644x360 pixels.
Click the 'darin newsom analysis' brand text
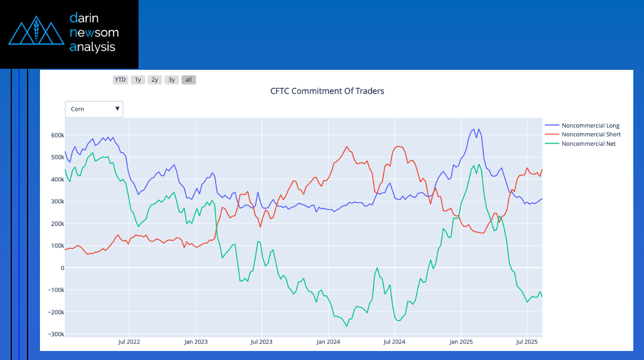pos(94,33)
